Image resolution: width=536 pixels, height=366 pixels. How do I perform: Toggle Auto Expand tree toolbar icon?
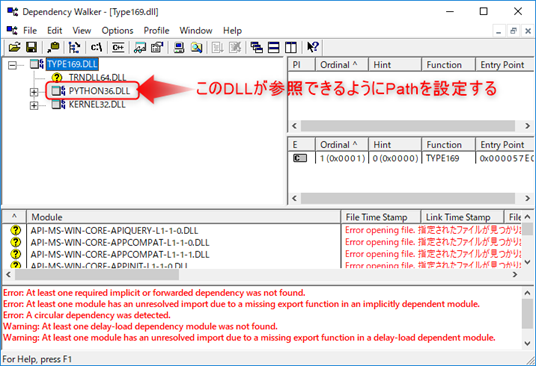(x=74, y=47)
